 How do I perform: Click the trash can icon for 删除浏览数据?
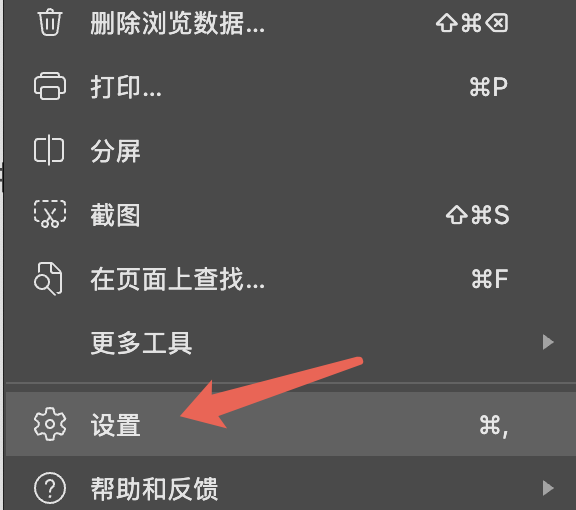tap(50, 22)
